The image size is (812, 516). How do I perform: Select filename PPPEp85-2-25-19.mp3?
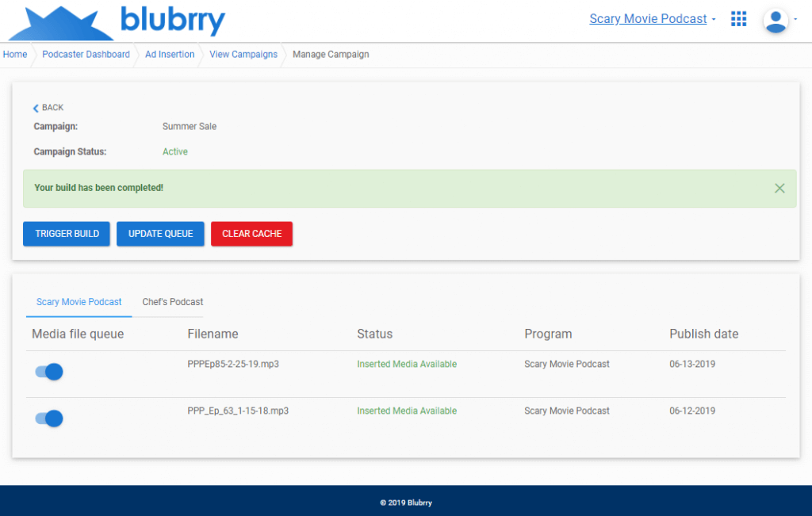point(233,364)
